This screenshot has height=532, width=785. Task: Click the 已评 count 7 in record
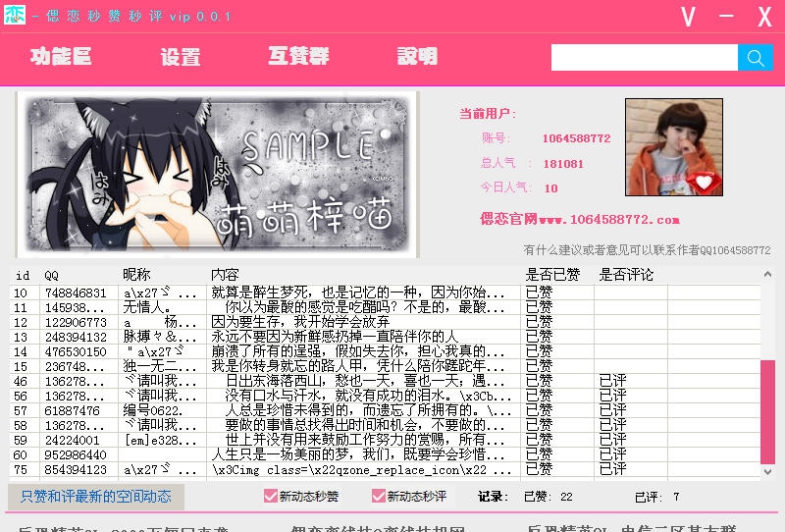click(676, 497)
